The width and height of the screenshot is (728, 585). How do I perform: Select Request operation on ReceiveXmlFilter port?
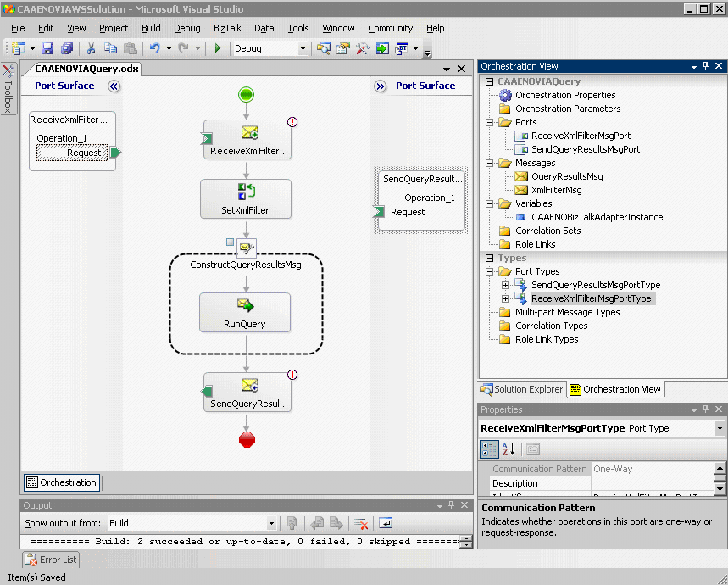(x=72, y=153)
